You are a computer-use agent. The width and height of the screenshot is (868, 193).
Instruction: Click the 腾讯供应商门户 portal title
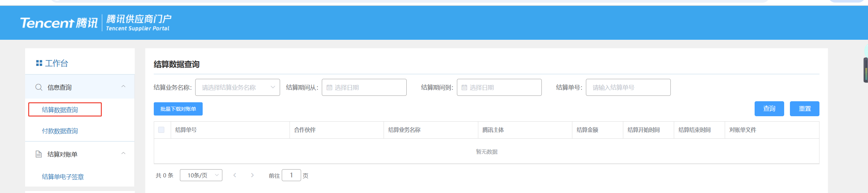pos(139,19)
